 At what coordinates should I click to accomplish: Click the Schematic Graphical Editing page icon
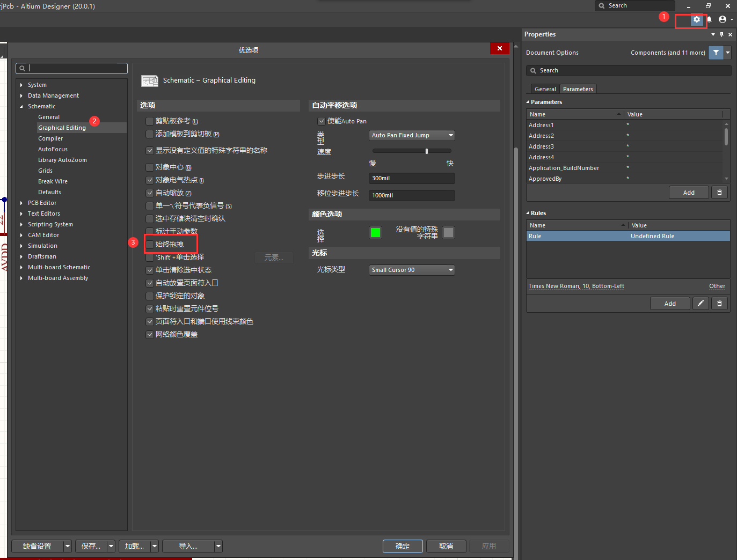pyautogui.click(x=150, y=81)
